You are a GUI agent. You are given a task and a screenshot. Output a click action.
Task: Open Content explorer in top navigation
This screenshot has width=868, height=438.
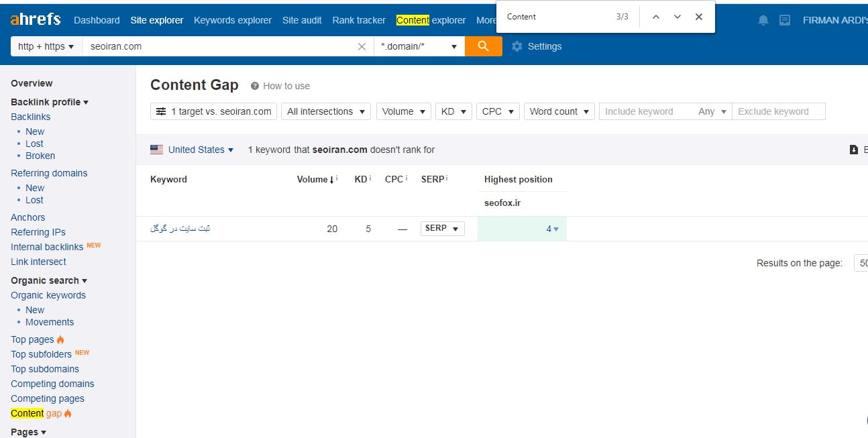pos(431,20)
